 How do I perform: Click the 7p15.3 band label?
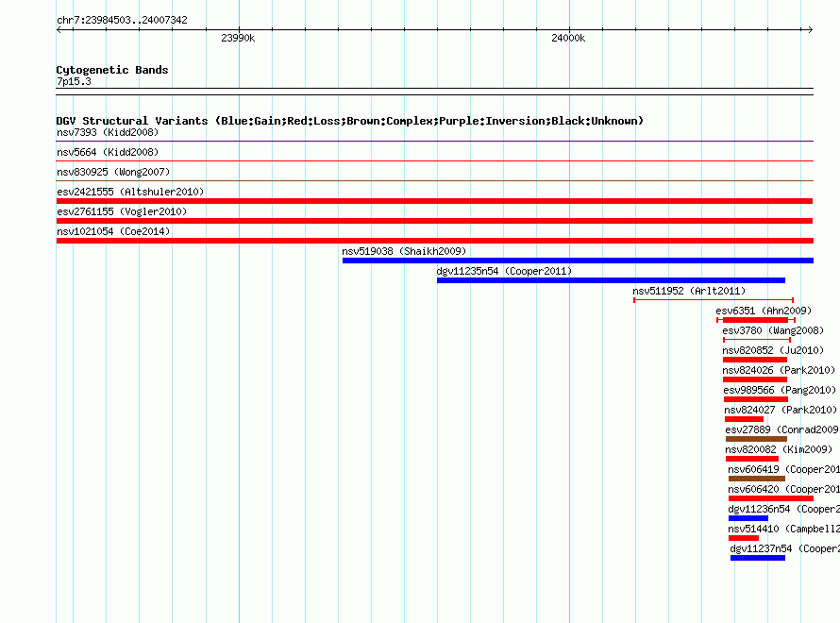[74, 81]
